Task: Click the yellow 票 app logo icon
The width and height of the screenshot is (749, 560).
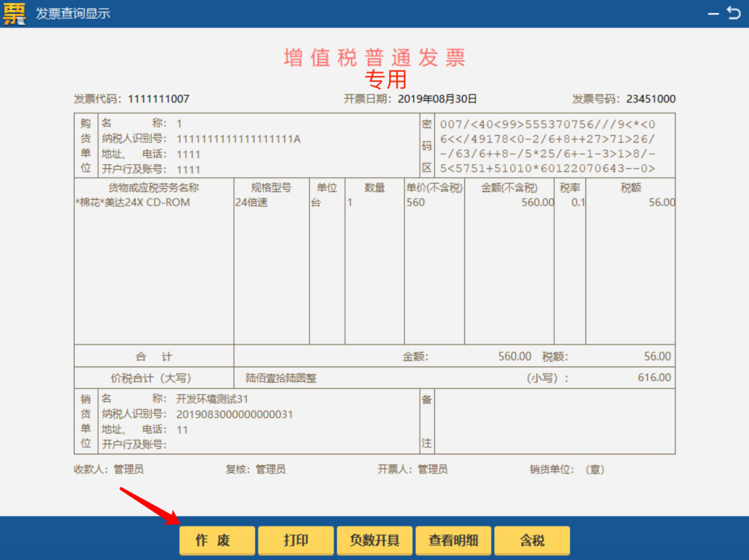Action: pyautogui.click(x=15, y=13)
